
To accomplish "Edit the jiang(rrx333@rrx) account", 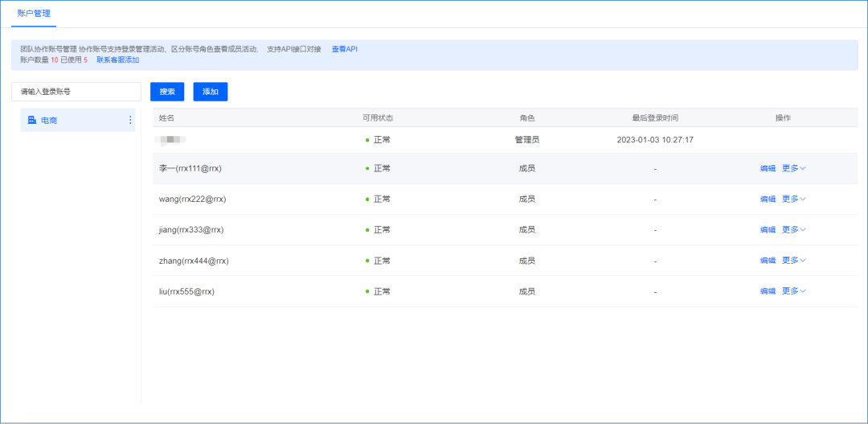I will coord(768,229).
